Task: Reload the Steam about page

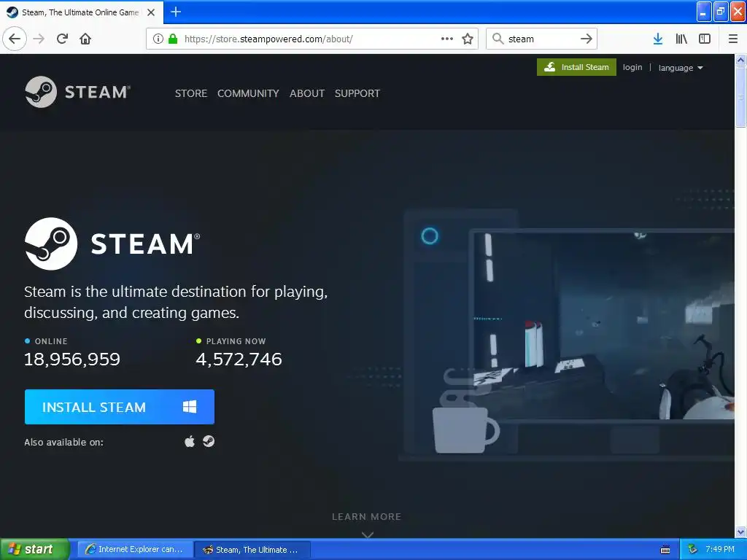Action: pos(63,39)
